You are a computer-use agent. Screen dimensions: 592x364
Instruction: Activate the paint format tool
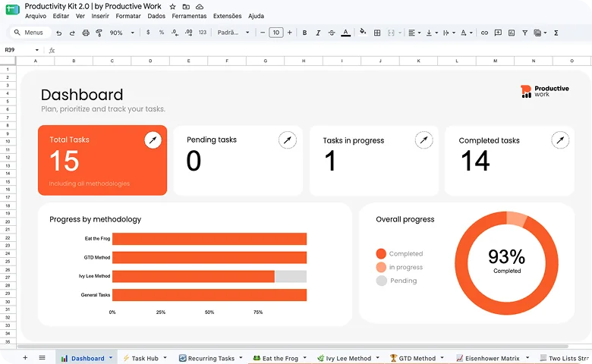[x=99, y=33]
